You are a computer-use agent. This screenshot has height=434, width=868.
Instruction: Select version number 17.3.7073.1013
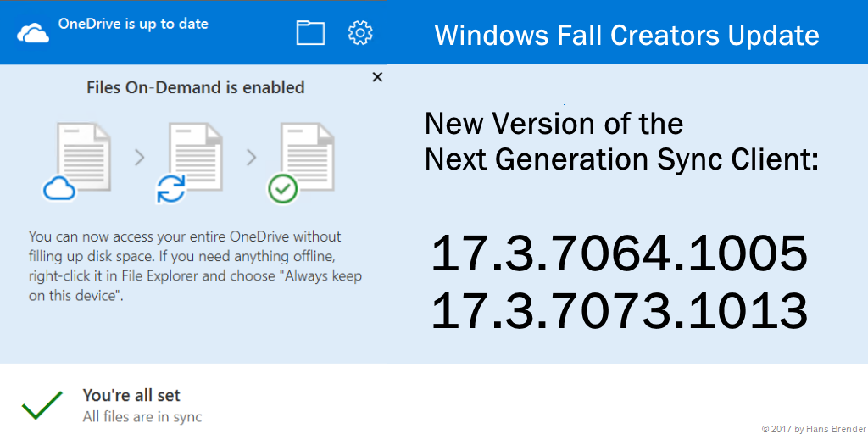(619, 310)
